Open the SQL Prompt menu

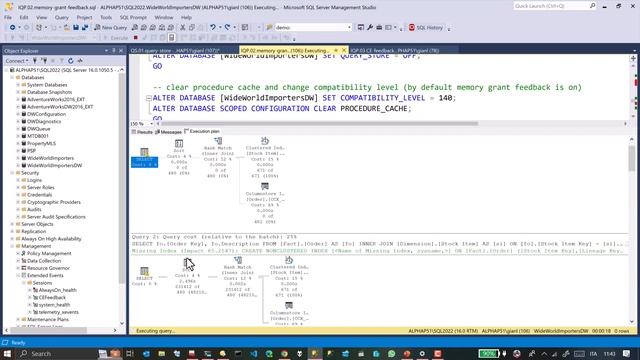133,18
